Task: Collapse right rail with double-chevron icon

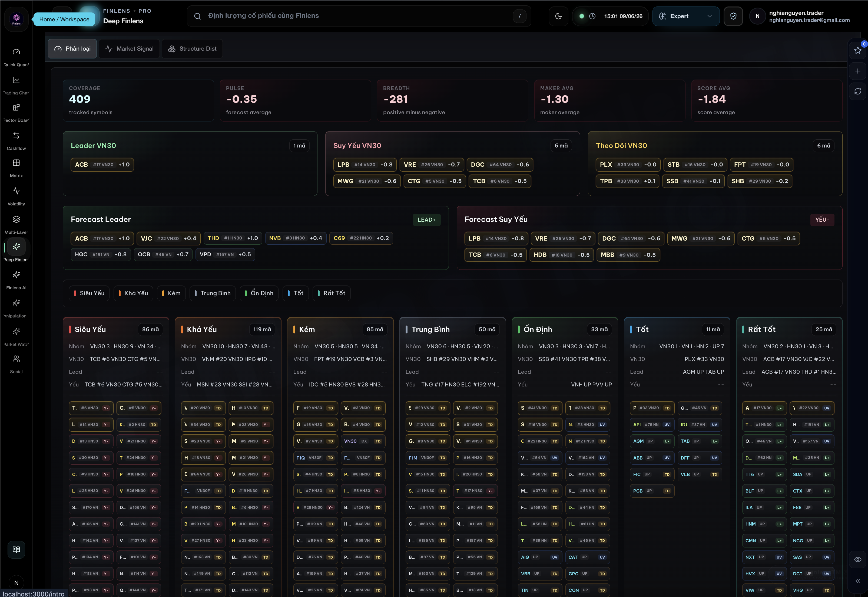Action: click(857, 580)
